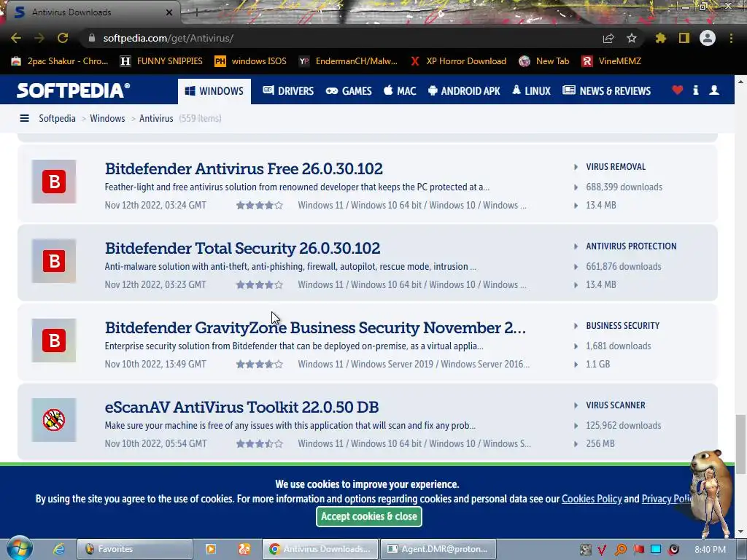Click the Softpedia logo
Viewport: 747px width, 560px height.
click(74, 90)
